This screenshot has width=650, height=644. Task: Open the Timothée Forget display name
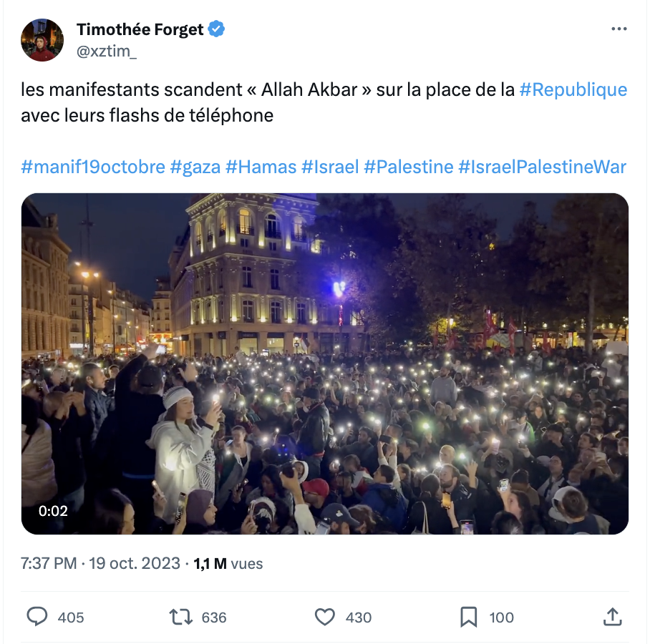click(x=140, y=29)
